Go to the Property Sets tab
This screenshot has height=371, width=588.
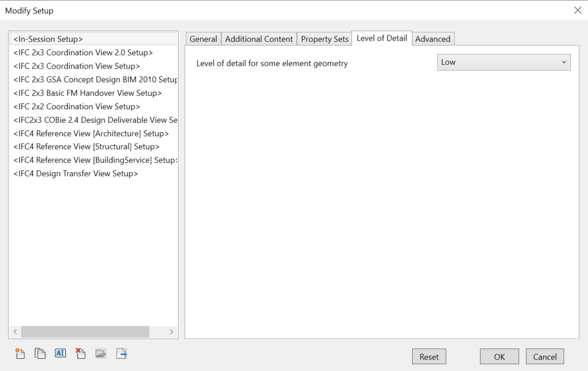tap(324, 39)
